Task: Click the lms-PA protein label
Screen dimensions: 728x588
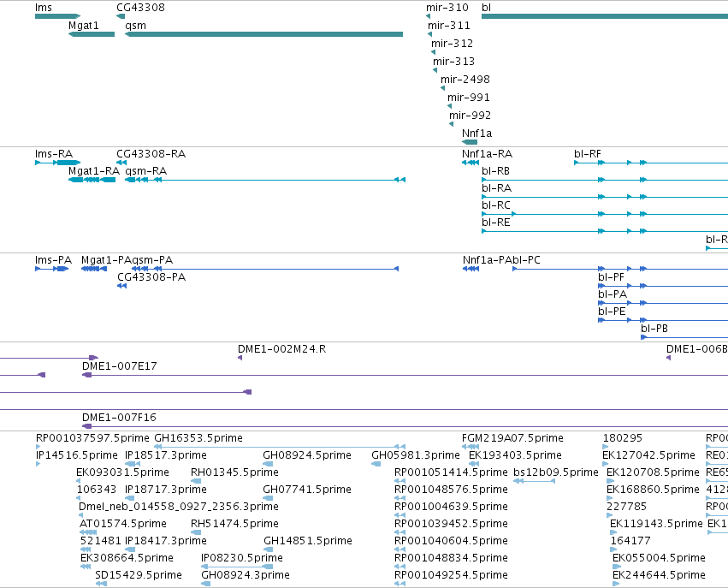Action: point(53,260)
